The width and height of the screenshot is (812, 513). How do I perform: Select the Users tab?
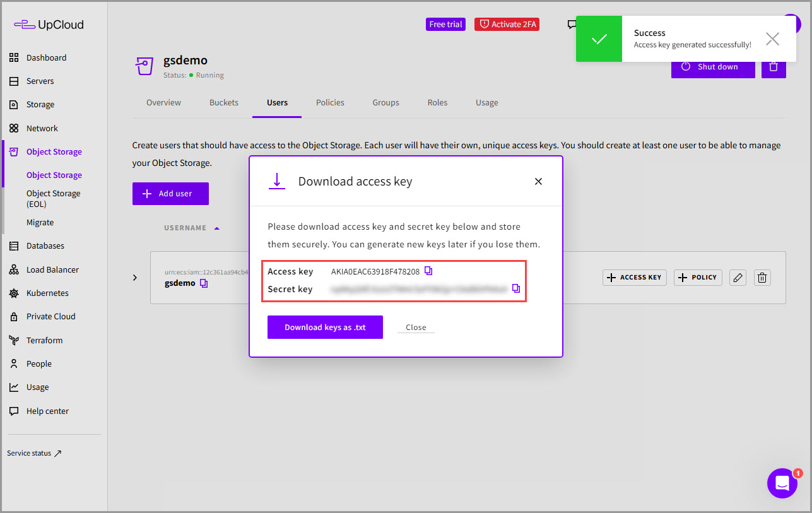[277, 103]
